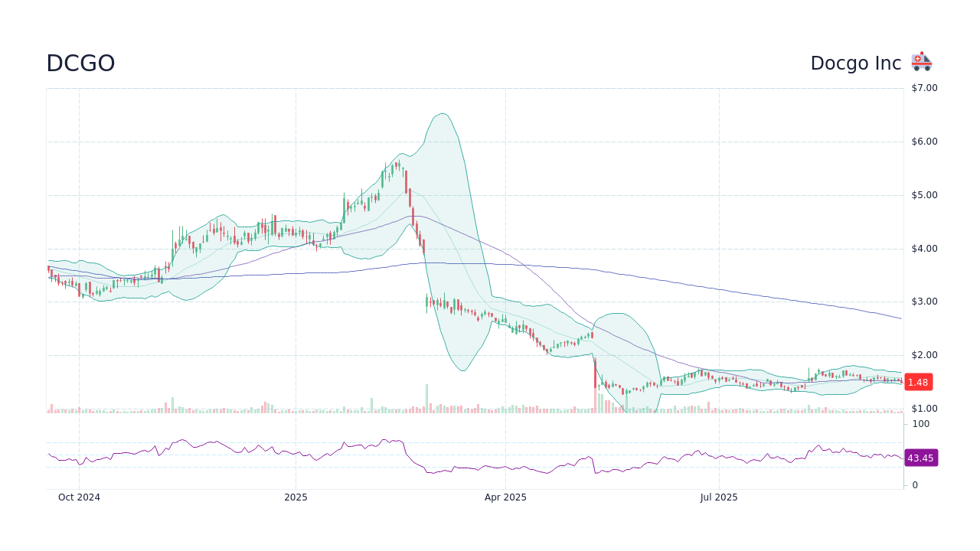
Task: Select the Apr 2025 axis label
Action: (x=505, y=497)
